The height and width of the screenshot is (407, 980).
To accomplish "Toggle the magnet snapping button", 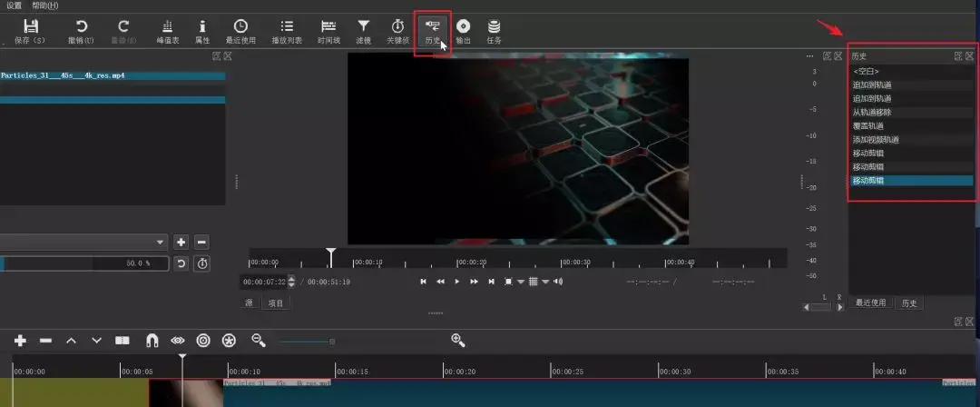I will (x=152, y=341).
